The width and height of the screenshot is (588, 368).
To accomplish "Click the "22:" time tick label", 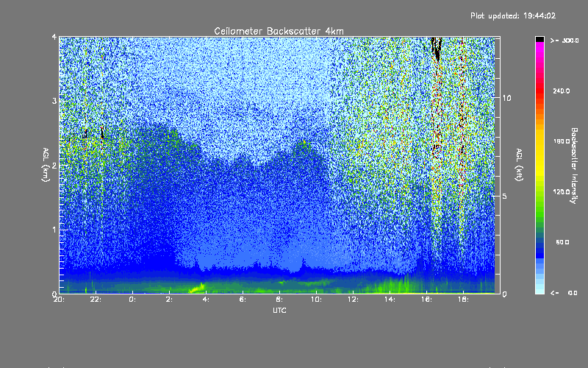I will tap(96, 300).
